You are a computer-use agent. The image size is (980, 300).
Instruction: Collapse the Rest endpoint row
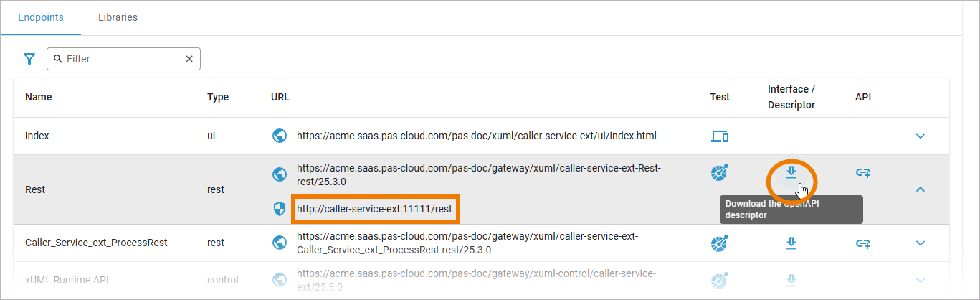click(921, 189)
